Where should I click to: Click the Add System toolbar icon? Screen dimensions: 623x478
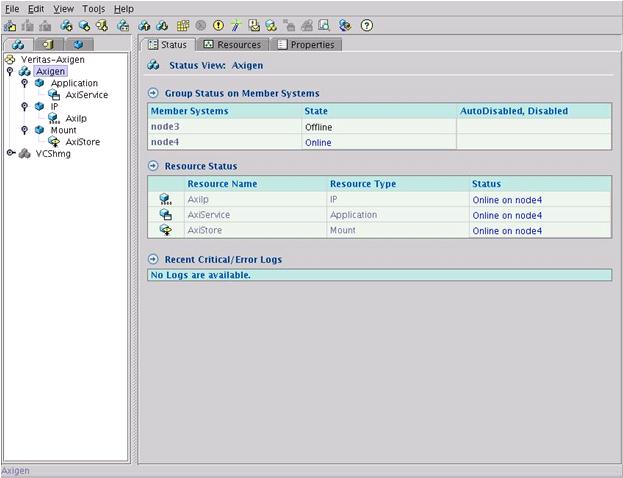pos(102,26)
